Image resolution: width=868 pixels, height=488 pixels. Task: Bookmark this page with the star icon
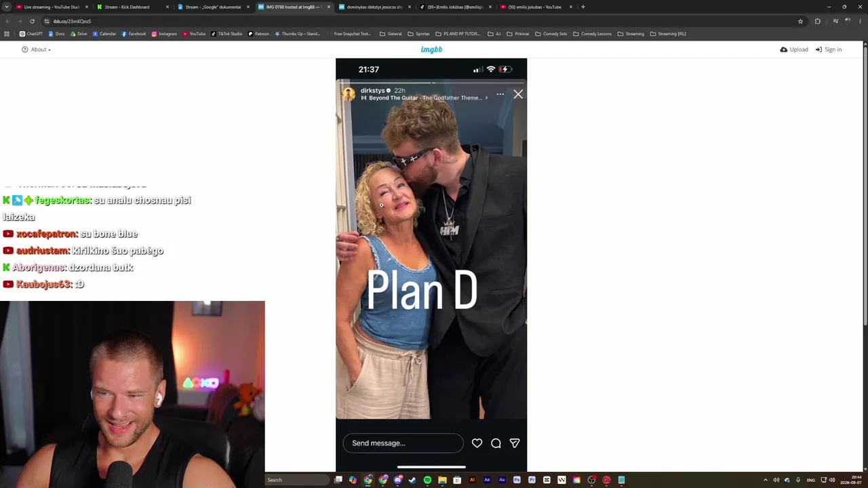point(800,21)
